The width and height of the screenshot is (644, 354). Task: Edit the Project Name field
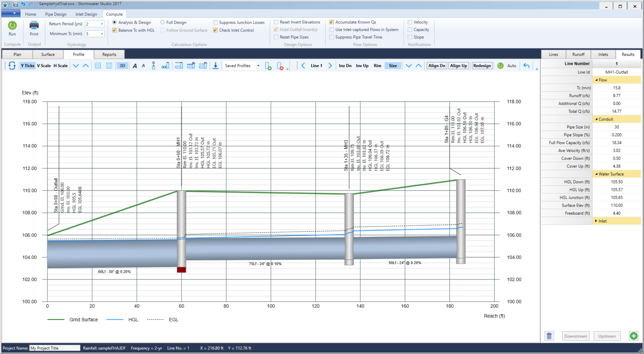point(54,348)
